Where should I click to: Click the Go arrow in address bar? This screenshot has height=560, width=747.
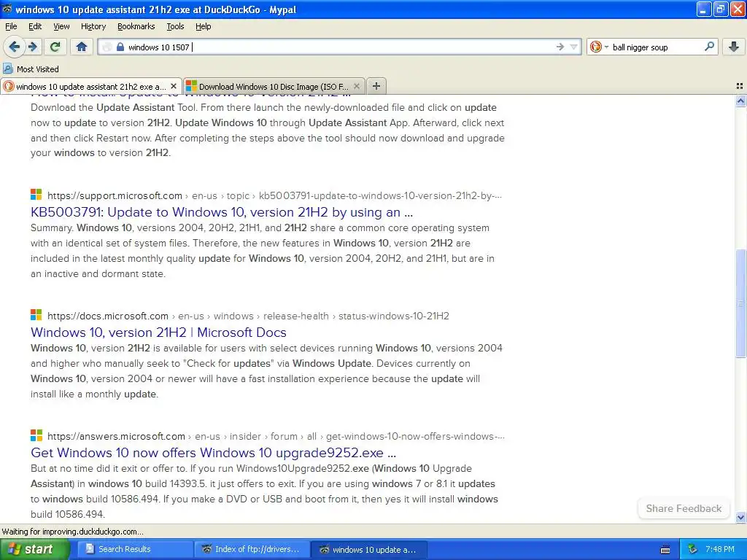click(x=560, y=47)
